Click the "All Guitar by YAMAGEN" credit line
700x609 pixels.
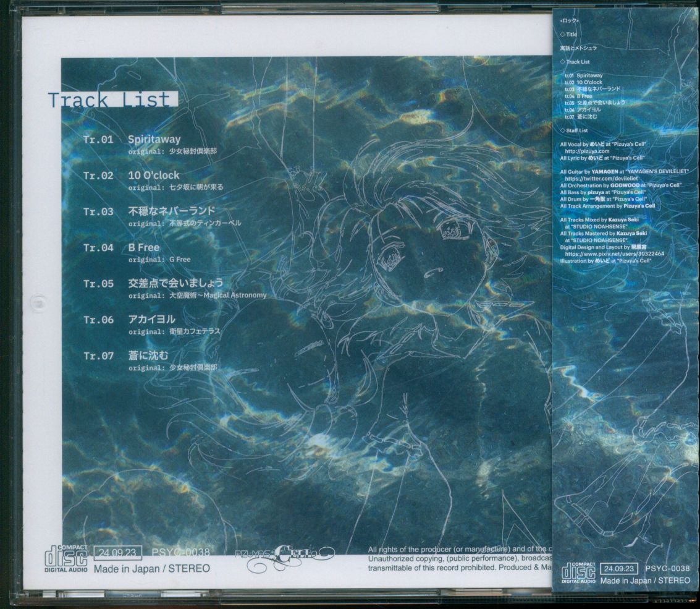(x=624, y=172)
